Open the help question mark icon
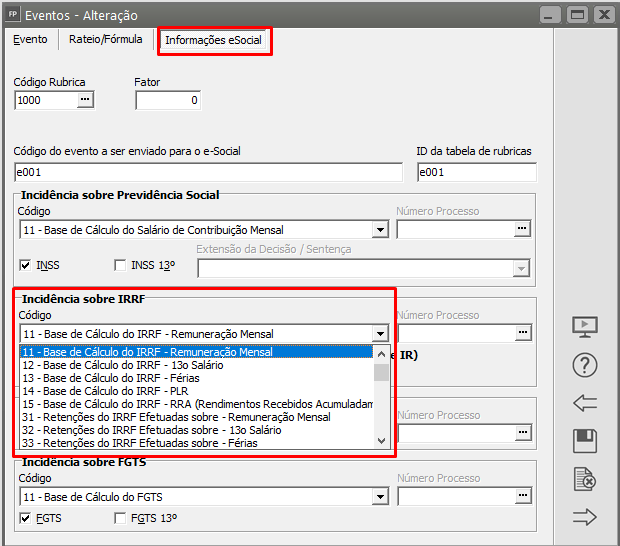The width and height of the screenshot is (620, 546). point(585,365)
